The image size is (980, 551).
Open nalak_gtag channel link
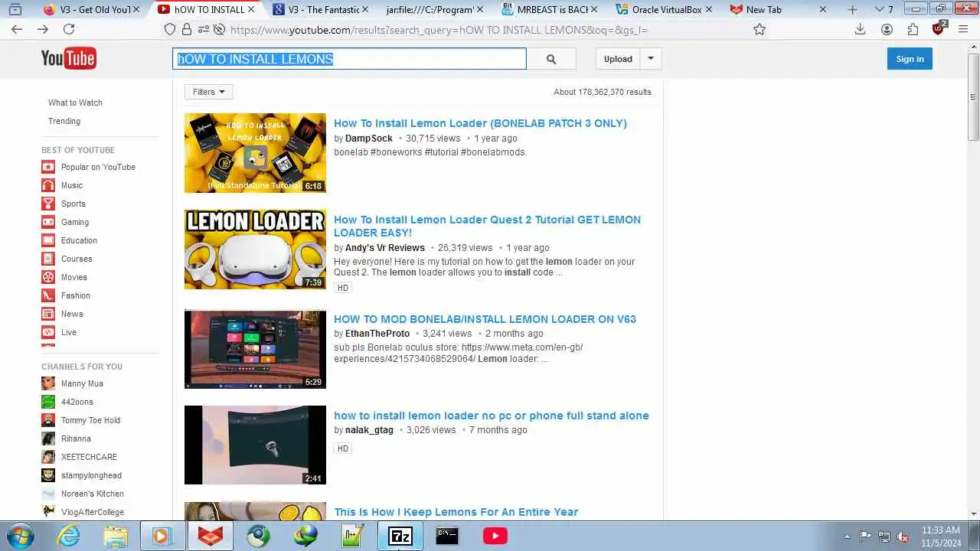(369, 430)
